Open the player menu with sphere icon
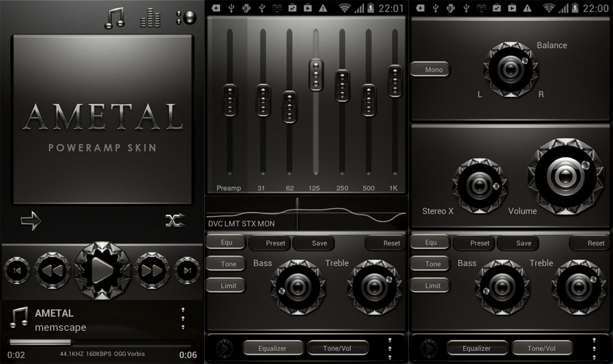The width and height of the screenshot is (613, 364). click(186, 17)
